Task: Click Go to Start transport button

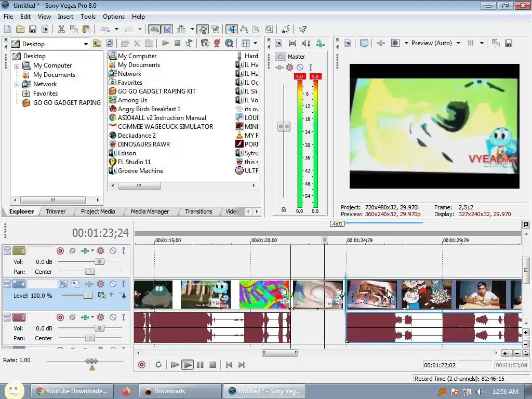Action: (229, 365)
